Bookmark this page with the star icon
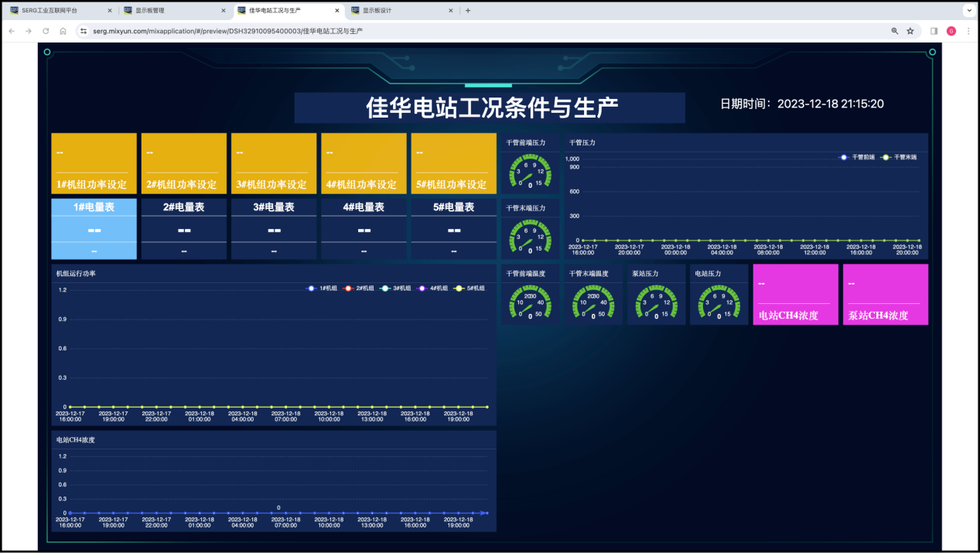 click(910, 31)
